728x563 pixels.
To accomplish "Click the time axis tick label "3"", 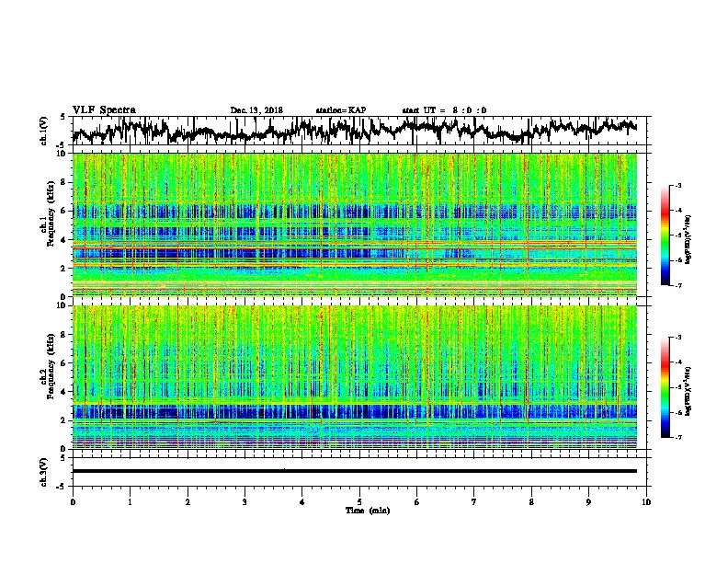I will click(x=245, y=502).
